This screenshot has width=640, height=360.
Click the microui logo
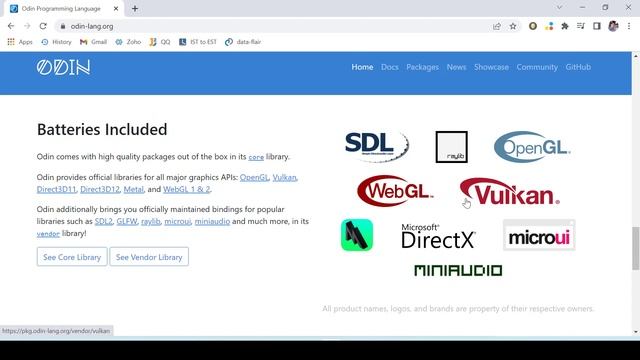coord(539,235)
